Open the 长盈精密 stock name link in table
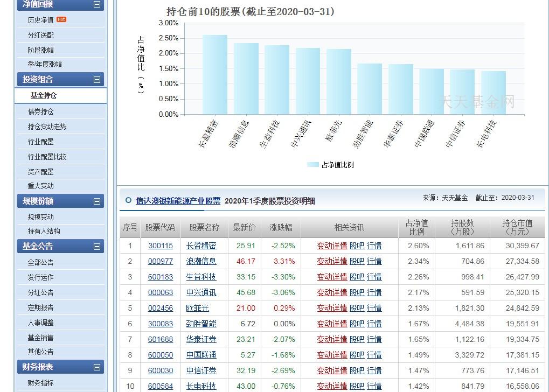This screenshot has width=549, height=392. (x=201, y=246)
